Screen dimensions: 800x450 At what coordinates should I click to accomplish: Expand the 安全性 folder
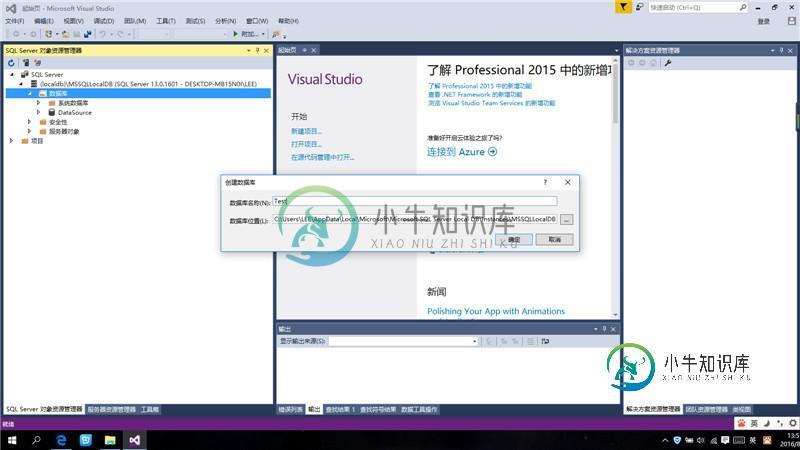pos(30,122)
